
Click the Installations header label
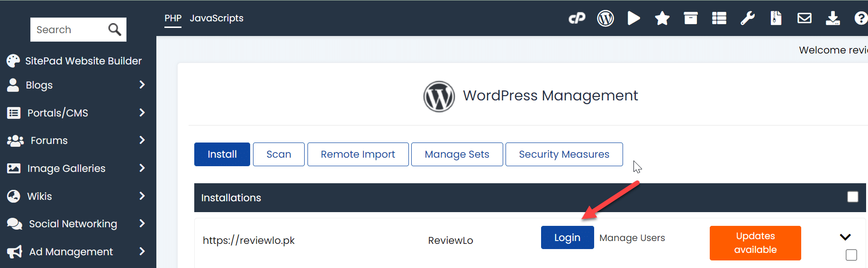point(231,198)
